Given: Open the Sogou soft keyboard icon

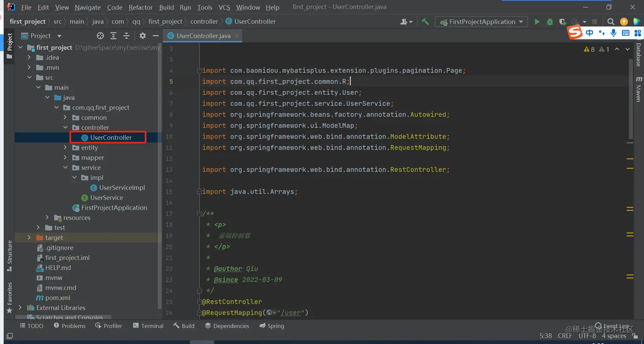Looking at the screenshot, I should (626, 33).
